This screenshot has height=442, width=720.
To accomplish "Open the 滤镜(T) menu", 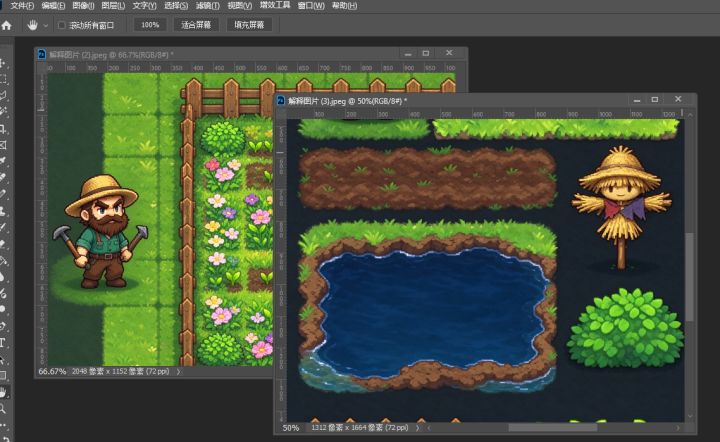I will [x=208, y=6].
